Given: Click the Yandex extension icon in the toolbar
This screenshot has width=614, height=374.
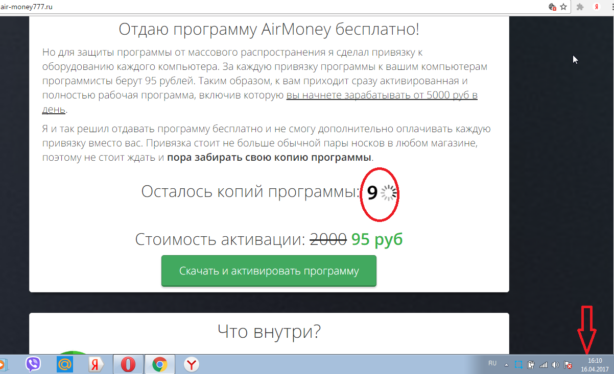Looking at the screenshot, I should pos(597,7).
